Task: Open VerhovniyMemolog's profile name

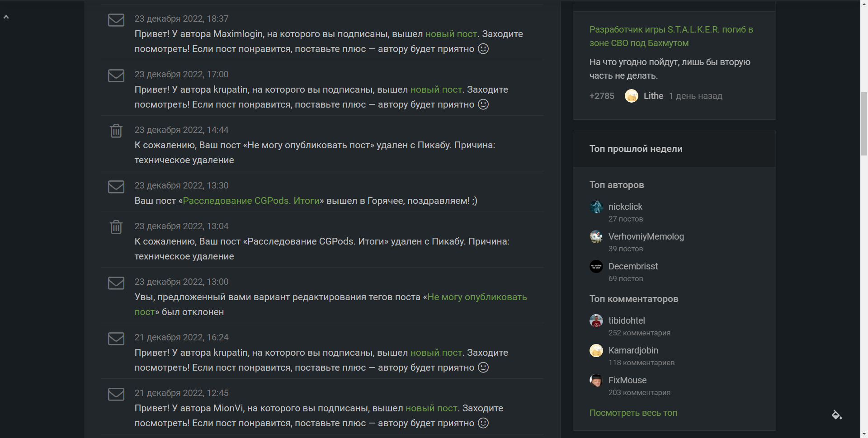Action: click(x=646, y=236)
